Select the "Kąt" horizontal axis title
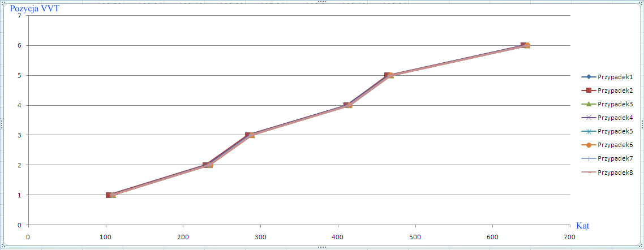 582,226
